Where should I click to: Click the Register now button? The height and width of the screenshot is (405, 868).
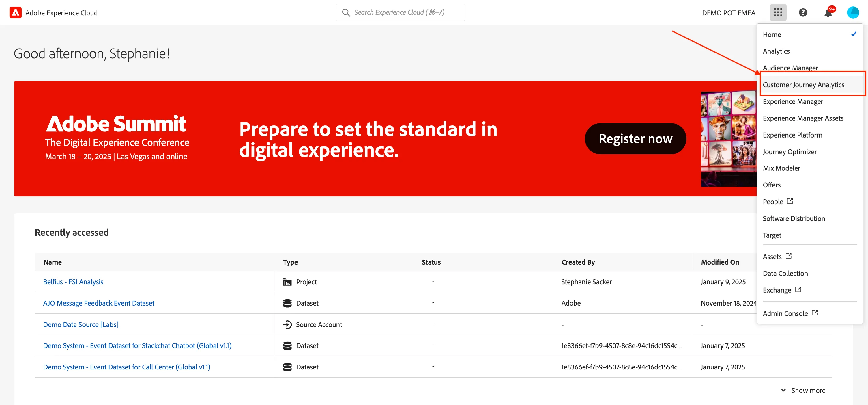click(635, 139)
